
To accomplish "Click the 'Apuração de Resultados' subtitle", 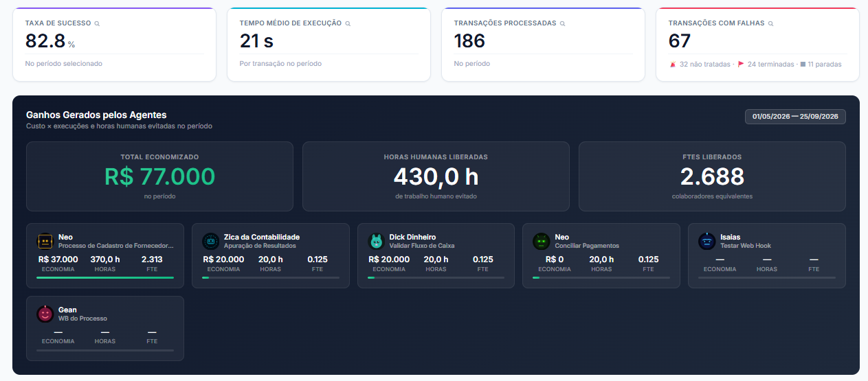I will (260, 246).
